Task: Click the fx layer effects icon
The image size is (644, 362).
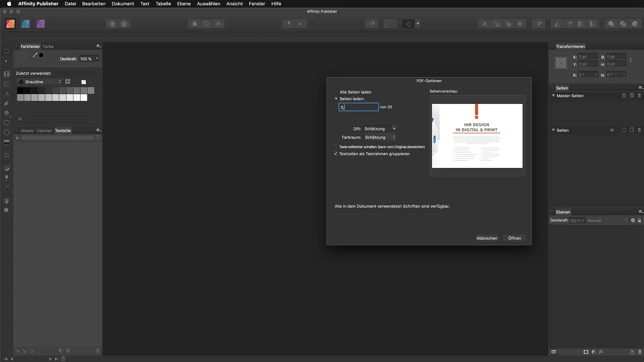Action: click(x=601, y=352)
